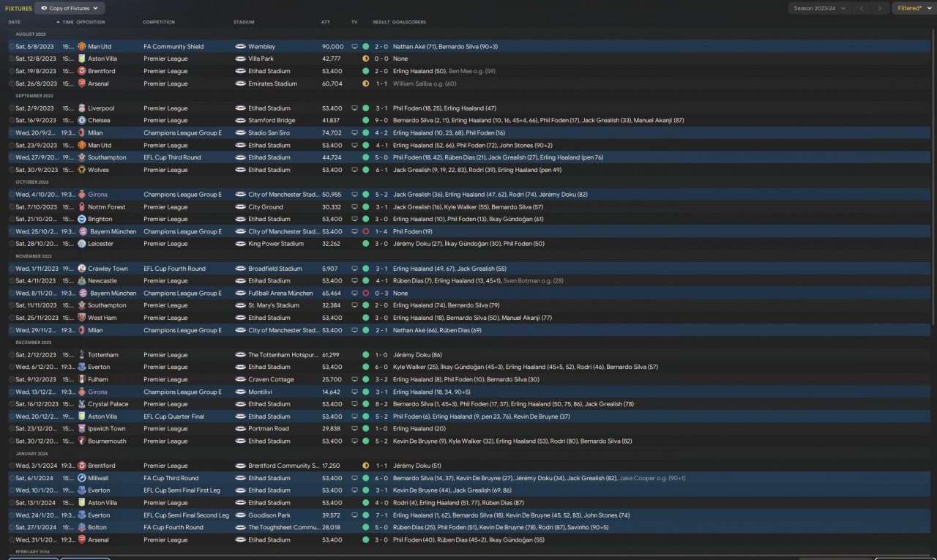Go to the previous season with the left arrow
The height and width of the screenshot is (560, 937).
(862, 8)
